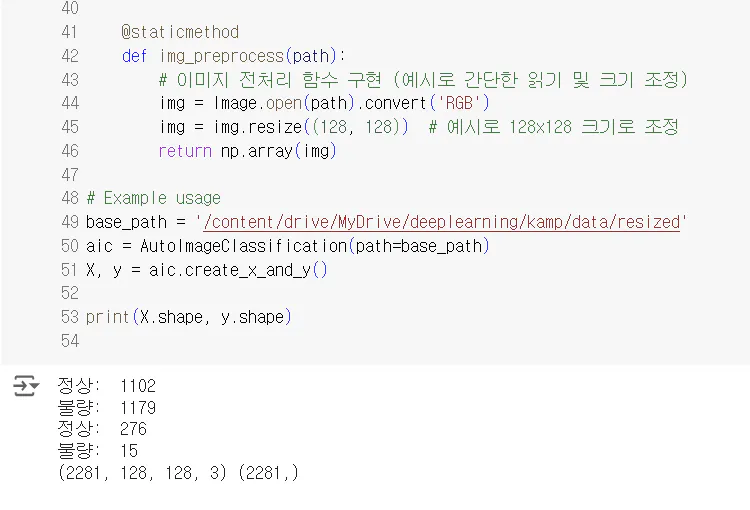
Task: Click the Korean comment on line 43
Action: pyautogui.click(x=423, y=79)
